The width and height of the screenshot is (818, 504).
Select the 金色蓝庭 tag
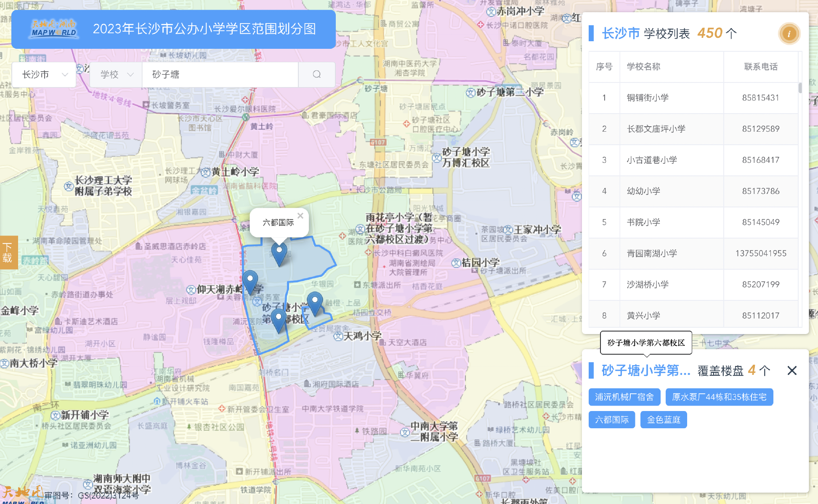coord(663,420)
